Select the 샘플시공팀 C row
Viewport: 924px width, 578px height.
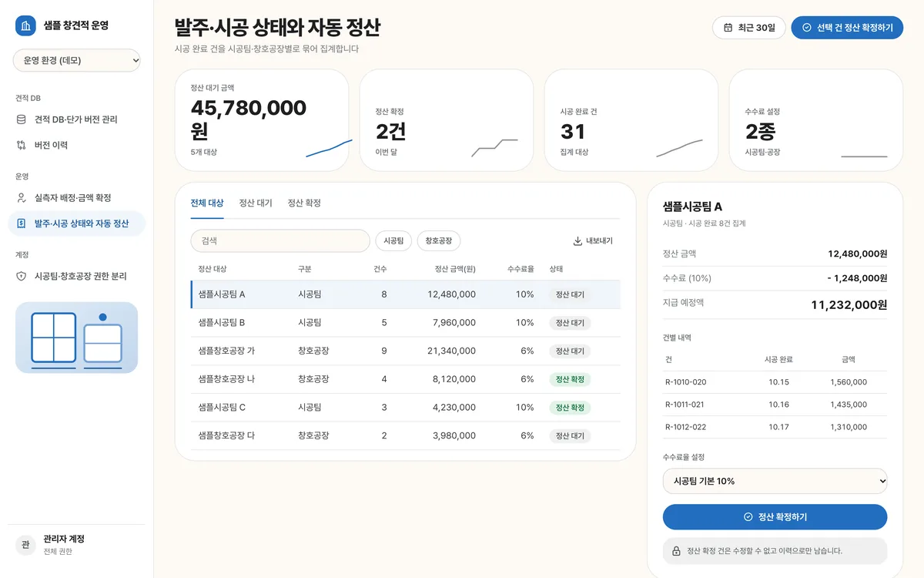tap(405, 408)
